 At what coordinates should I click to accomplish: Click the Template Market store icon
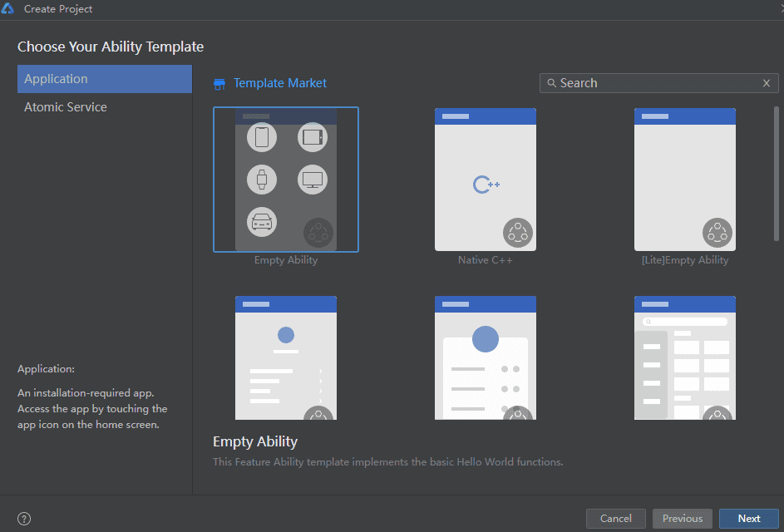point(219,83)
